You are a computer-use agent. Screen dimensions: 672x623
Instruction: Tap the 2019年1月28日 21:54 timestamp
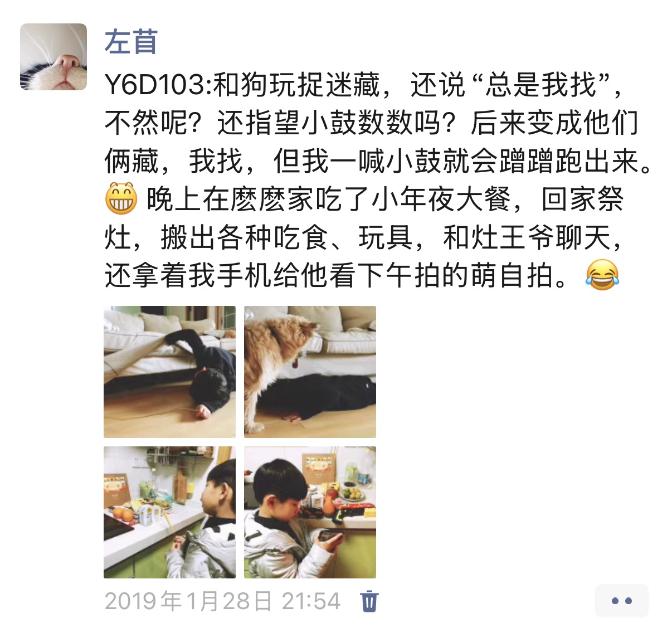(x=222, y=601)
